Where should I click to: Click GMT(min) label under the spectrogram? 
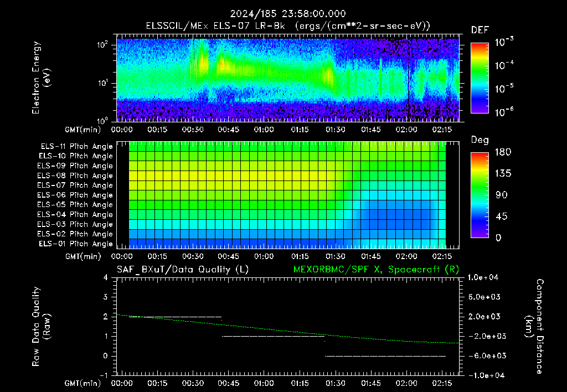coord(83,130)
